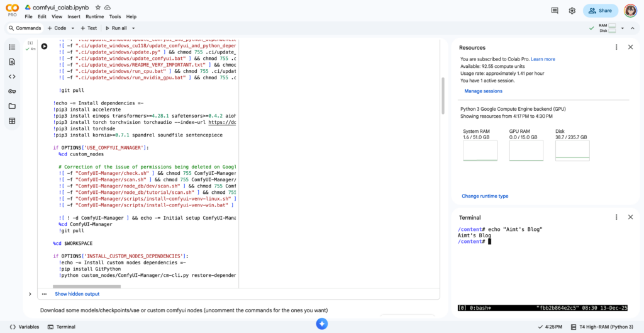
Task: Click the Manage sessions link
Action: click(x=483, y=91)
